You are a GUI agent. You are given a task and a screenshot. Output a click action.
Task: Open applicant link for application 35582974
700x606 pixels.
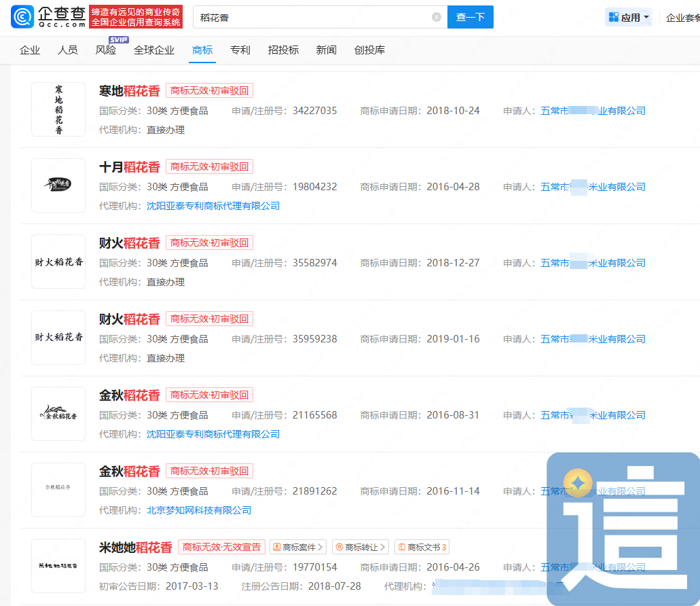[593, 263]
